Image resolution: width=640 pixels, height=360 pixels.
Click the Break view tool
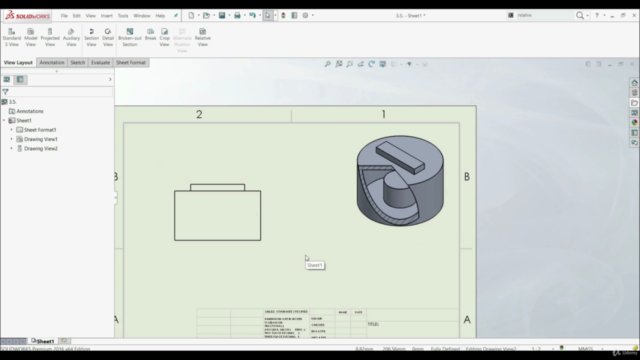150,34
